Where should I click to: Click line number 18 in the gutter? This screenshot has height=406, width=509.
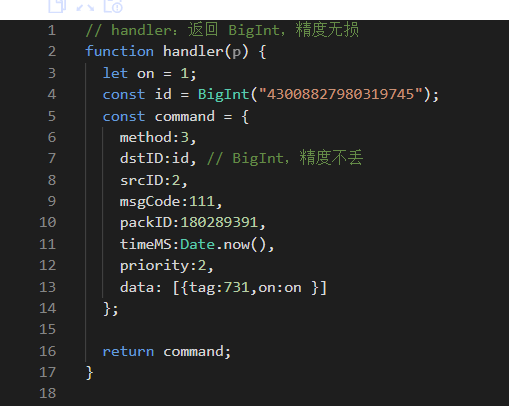tap(48, 393)
